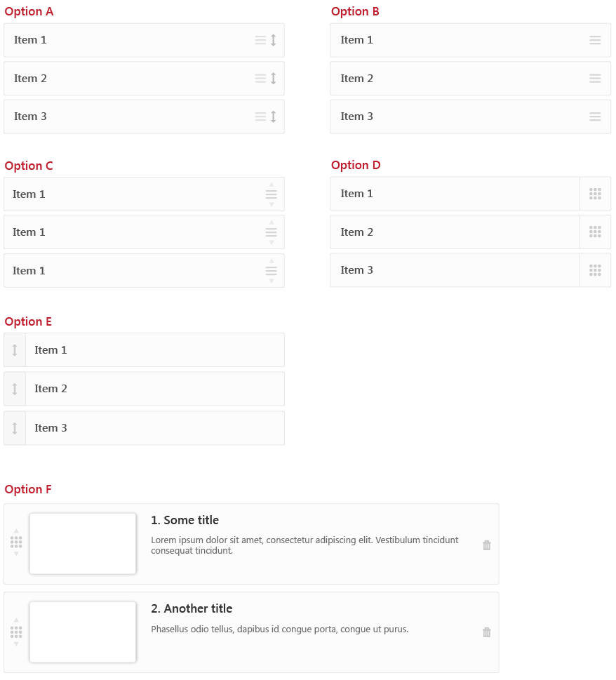Select the vertical arrows icon on Option A Item 3

273,116
